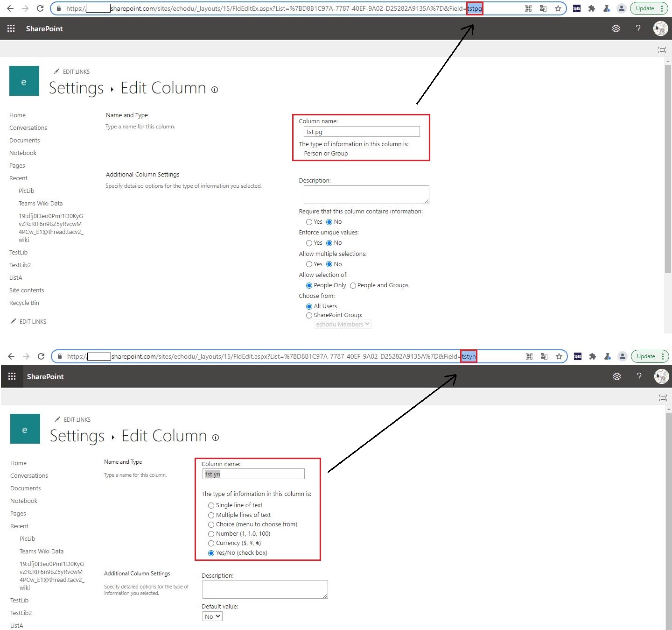The width and height of the screenshot is (672, 630).
Task: Open the SharePoint settings gear
Action: [x=616, y=28]
